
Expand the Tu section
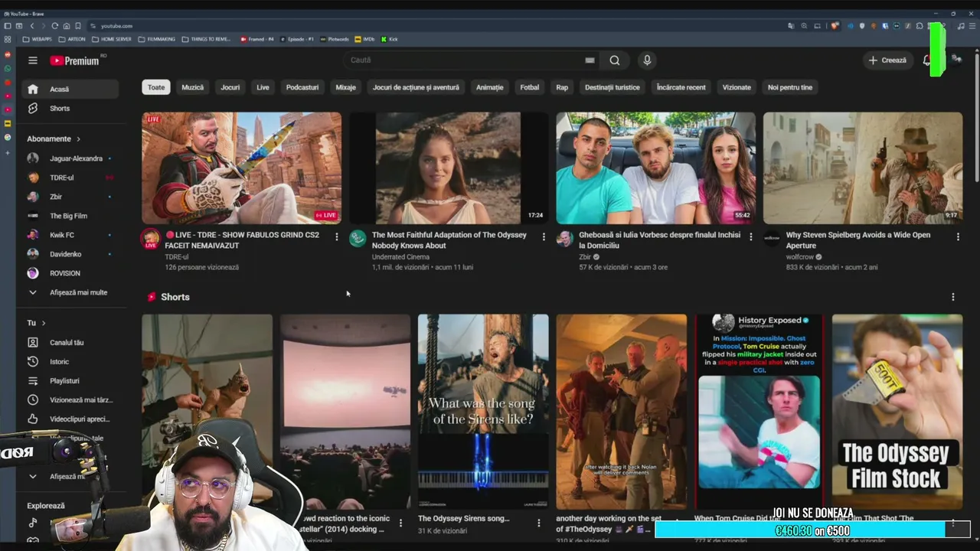(36, 323)
